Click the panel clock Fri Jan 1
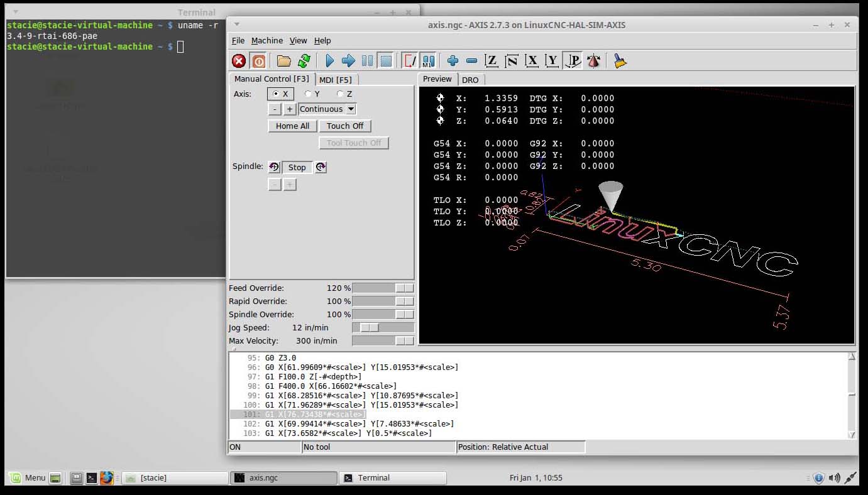The width and height of the screenshot is (868, 495). (x=536, y=478)
